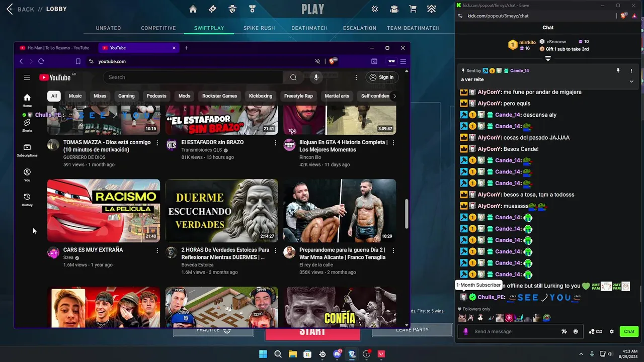Select the Mixes filter chip

pyautogui.click(x=100, y=96)
